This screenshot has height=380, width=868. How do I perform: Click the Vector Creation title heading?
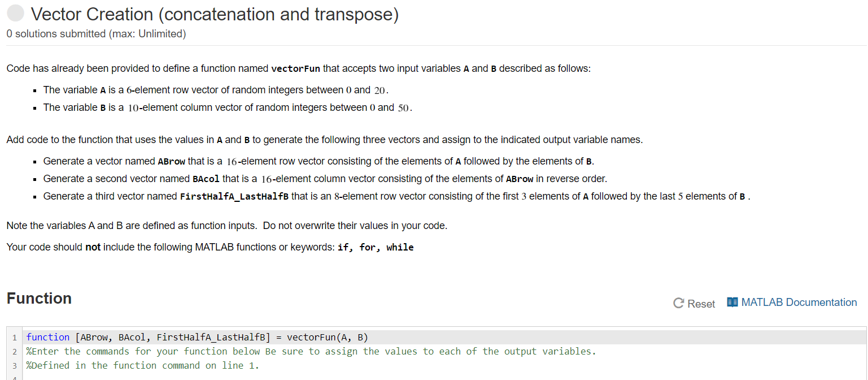[215, 14]
